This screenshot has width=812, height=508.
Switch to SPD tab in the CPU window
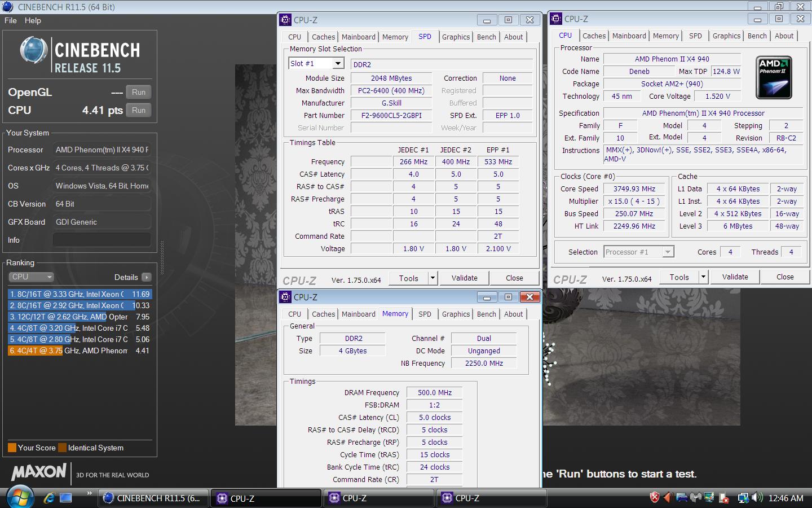(696, 36)
